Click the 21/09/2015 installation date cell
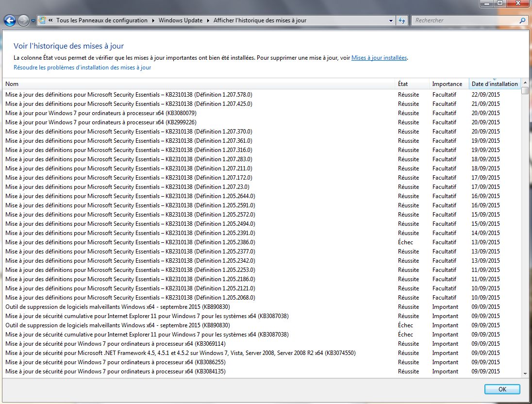This screenshot has width=532, height=404. coord(485,104)
